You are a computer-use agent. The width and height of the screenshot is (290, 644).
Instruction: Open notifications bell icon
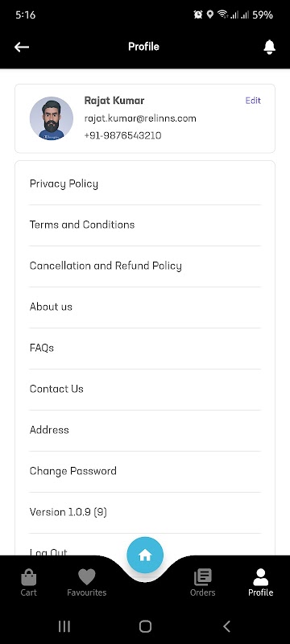tap(270, 47)
